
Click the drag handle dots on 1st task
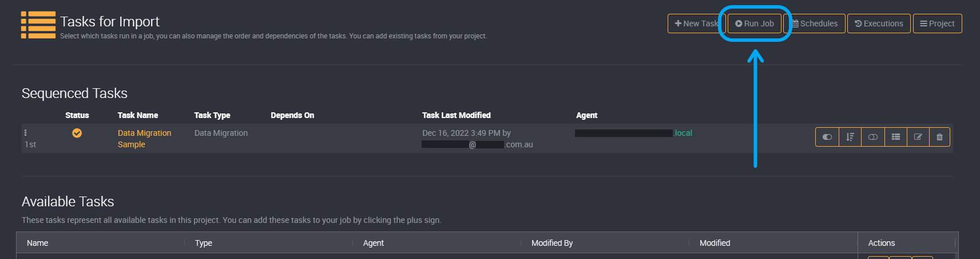[x=25, y=132]
